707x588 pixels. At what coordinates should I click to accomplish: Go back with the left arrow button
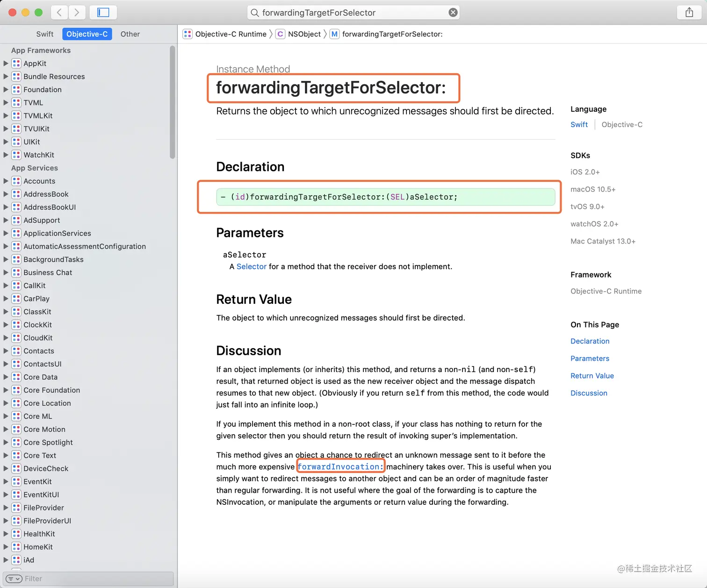(59, 13)
